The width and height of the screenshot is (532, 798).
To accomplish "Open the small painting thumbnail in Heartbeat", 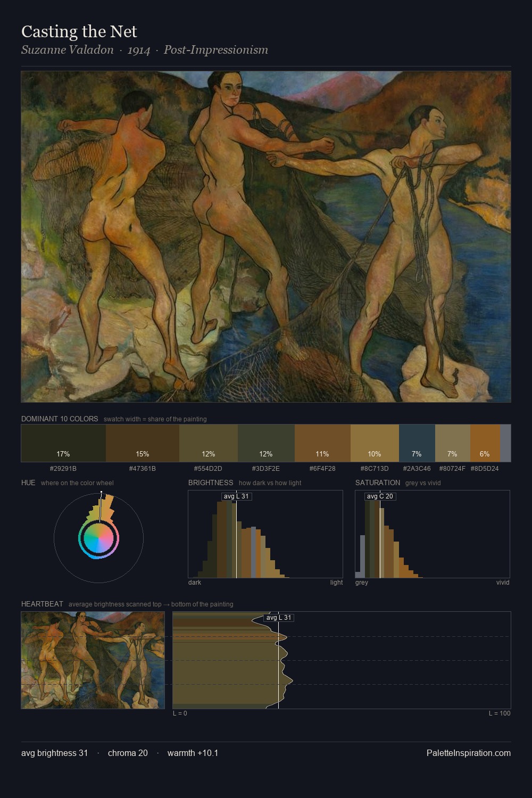I will click(x=93, y=660).
